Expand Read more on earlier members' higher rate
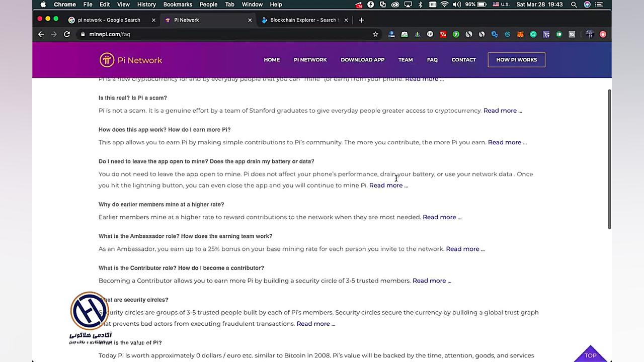 pyautogui.click(x=442, y=217)
